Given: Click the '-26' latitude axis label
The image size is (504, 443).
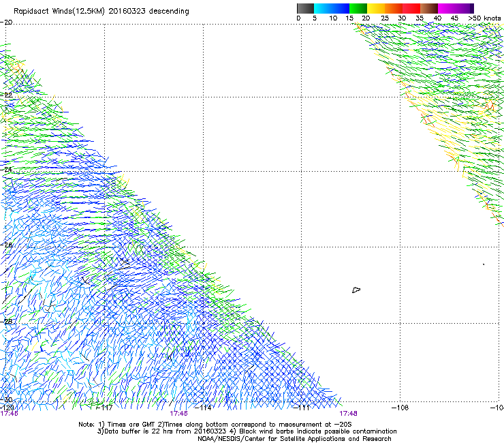Looking at the screenshot, I should point(6,245).
